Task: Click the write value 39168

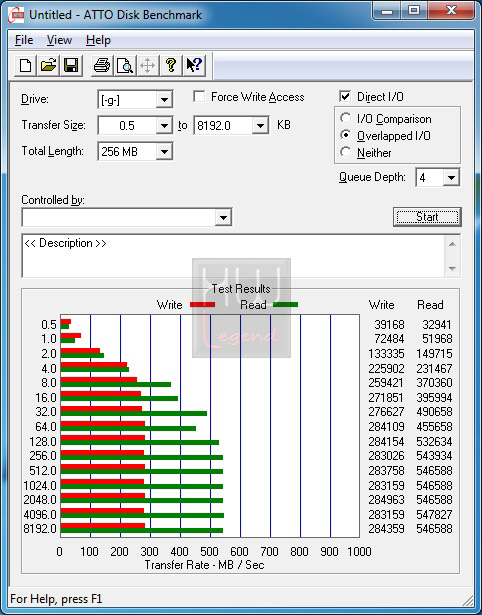Action: pos(389,325)
